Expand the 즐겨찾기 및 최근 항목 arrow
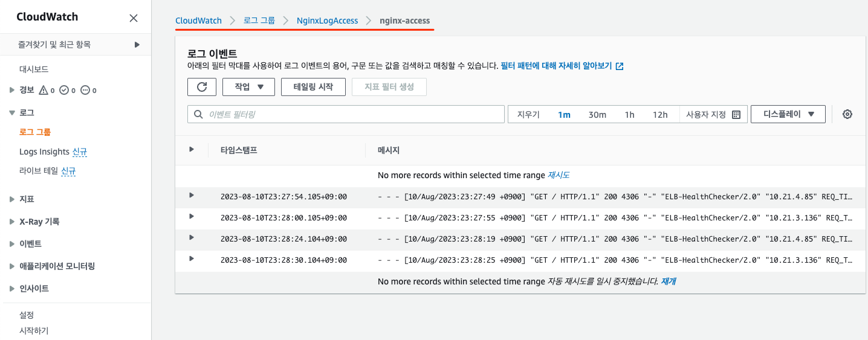868x340 pixels. [137, 45]
